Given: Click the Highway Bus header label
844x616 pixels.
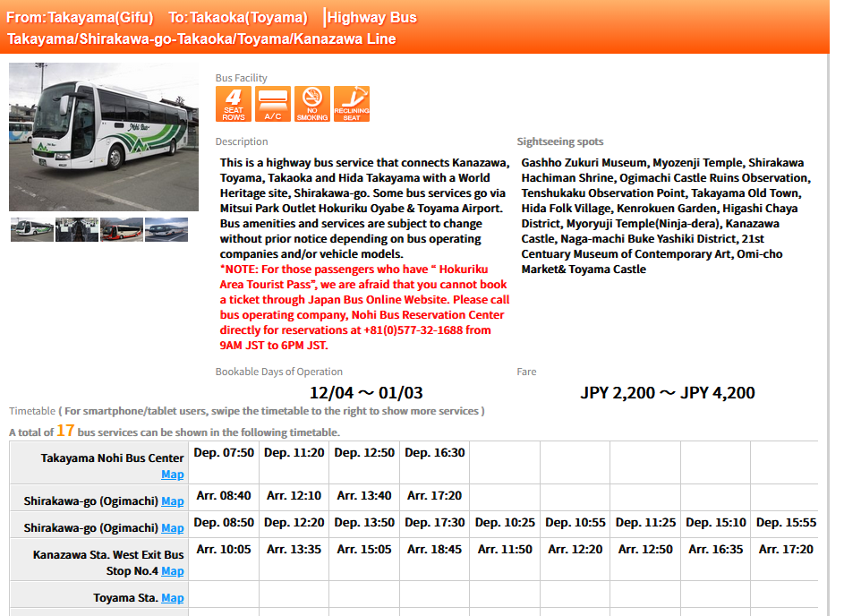Looking at the screenshot, I should pos(372,17).
